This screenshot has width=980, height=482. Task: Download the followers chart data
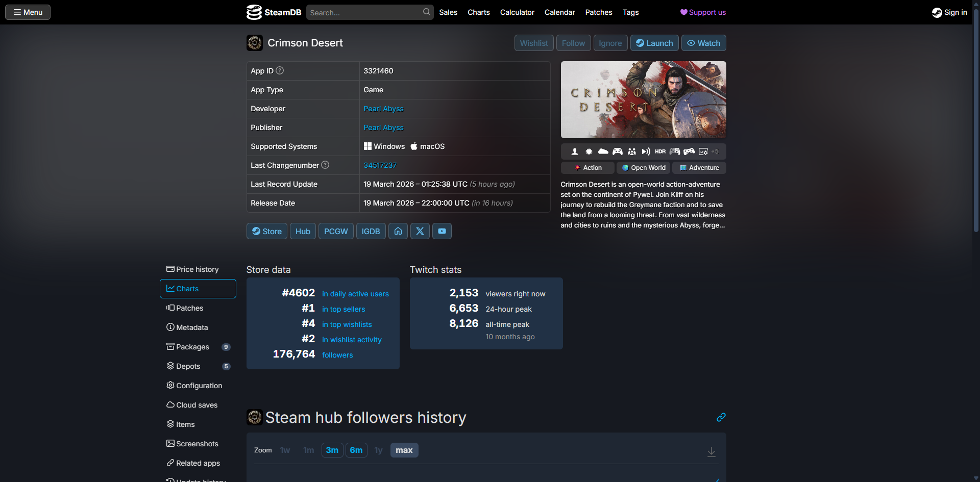pos(712,451)
